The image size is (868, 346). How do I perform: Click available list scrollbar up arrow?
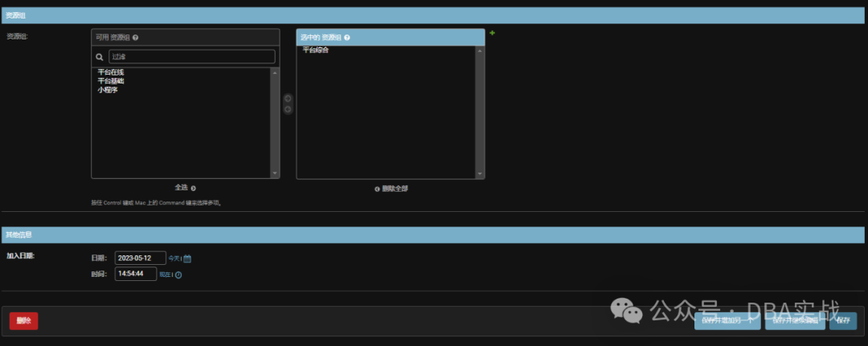point(275,72)
